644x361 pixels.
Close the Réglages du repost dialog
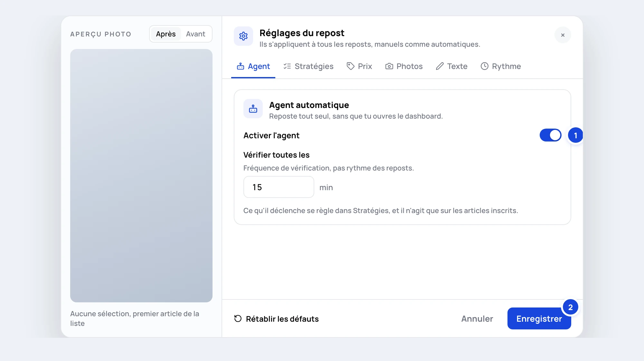point(563,35)
